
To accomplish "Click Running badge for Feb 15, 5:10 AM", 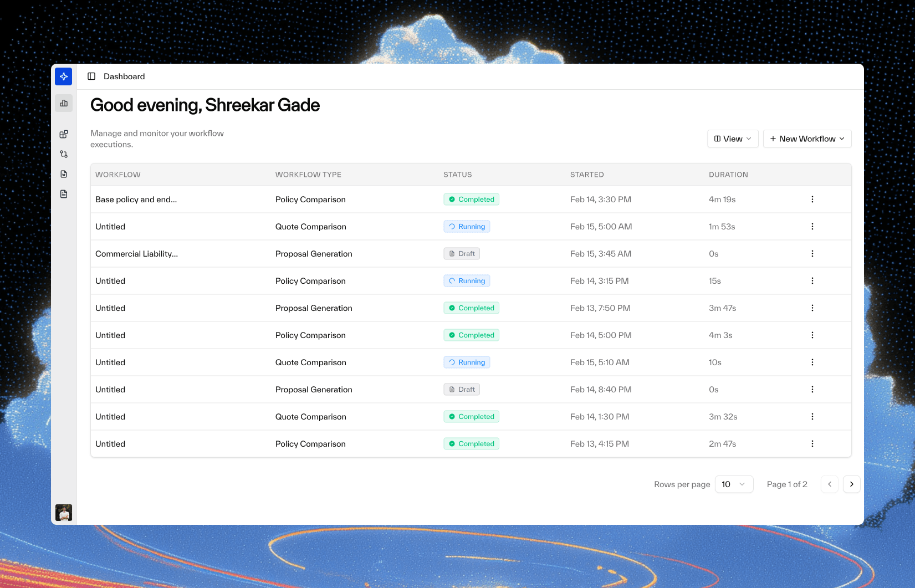I will pos(467,362).
